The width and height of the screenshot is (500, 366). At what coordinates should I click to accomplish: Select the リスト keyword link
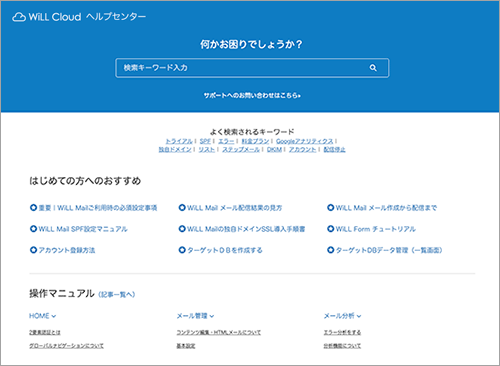207,150
